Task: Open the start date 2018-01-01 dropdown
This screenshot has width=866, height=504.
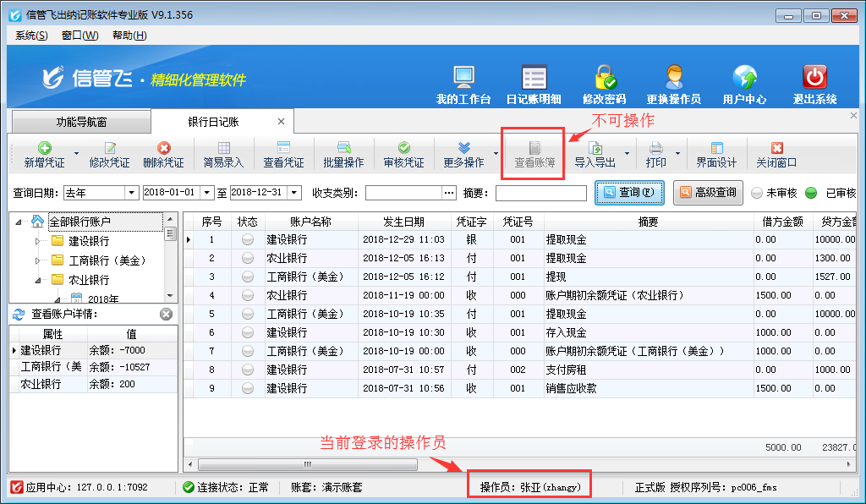Action: coord(208,193)
